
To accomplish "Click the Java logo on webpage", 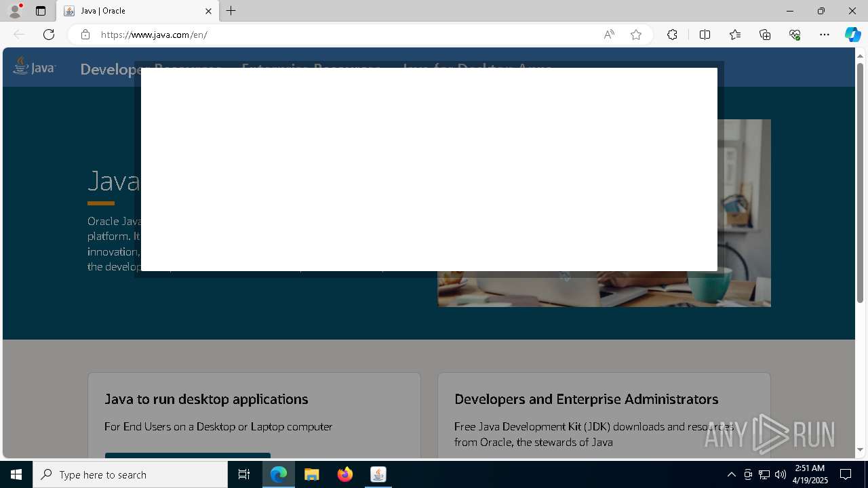I will 34,66.
